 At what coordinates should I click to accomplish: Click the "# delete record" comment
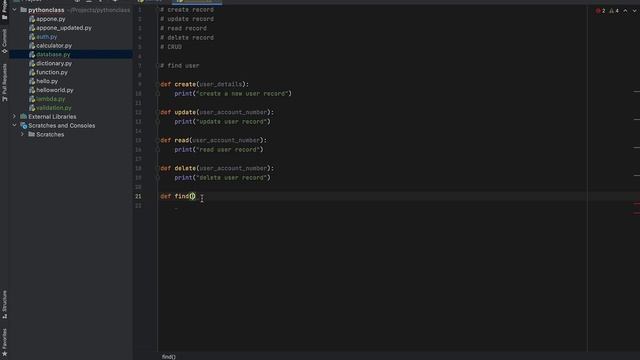point(187,38)
